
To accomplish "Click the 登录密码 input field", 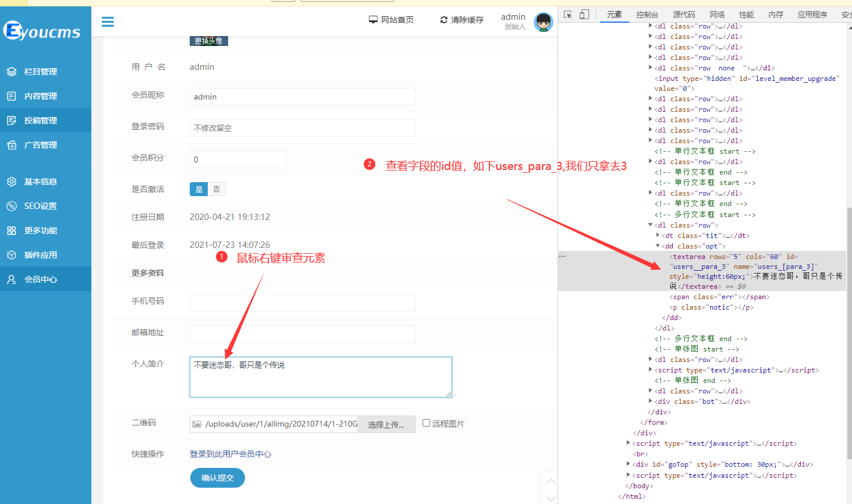I will tap(303, 128).
